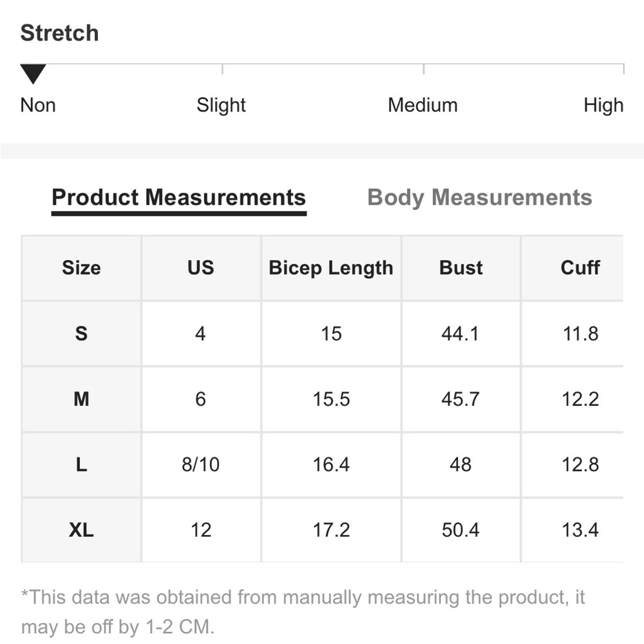Click the Bicep Length column header
Screen dimensions: 644x644
(x=331, y=268)
